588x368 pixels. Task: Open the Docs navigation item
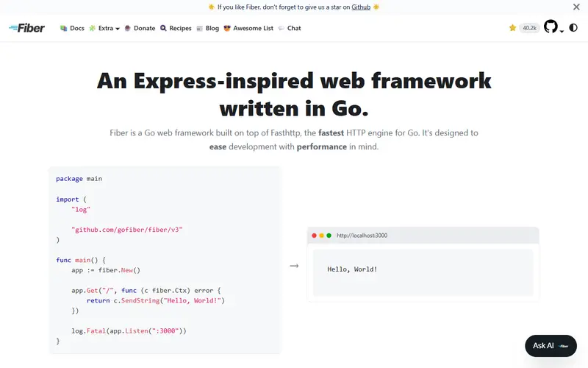[72, 28]
